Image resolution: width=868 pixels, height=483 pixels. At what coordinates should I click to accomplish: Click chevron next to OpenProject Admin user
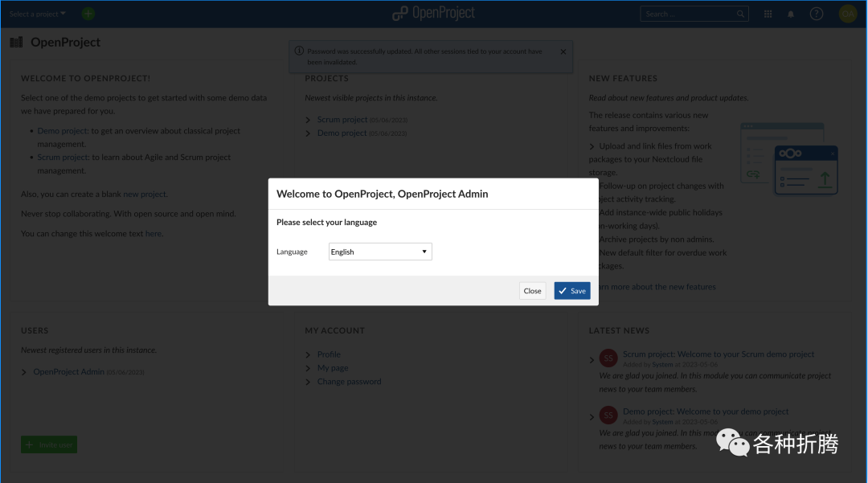tap(24, 372)
